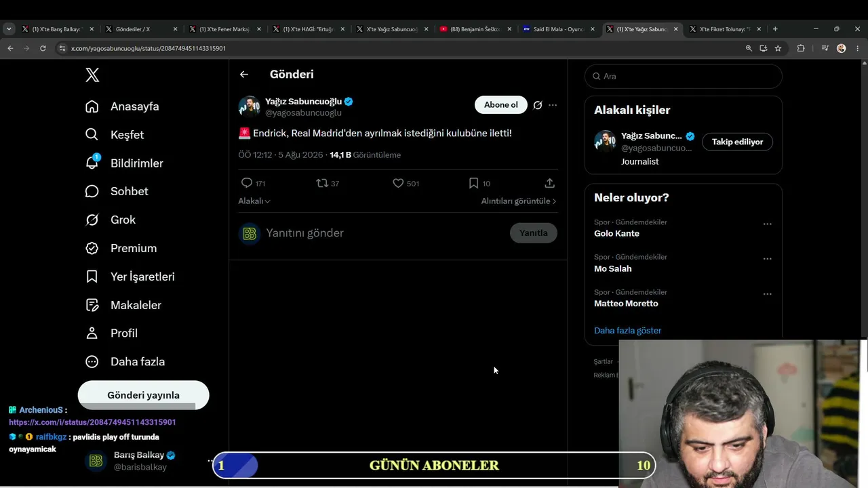Open Bildirimler notifications
868x488 pixels.
coord(124,163)
